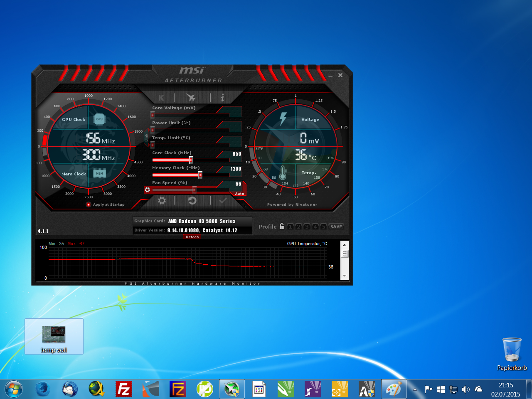Click hardware monitor scrollbar up arrow
This screenshot has width=532, height=399.
coord(345,245)
